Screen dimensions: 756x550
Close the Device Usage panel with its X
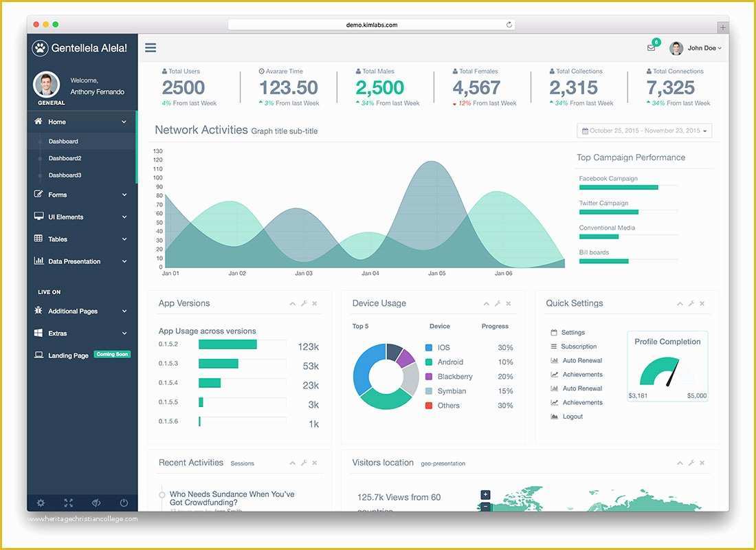(x=509, y=302)
